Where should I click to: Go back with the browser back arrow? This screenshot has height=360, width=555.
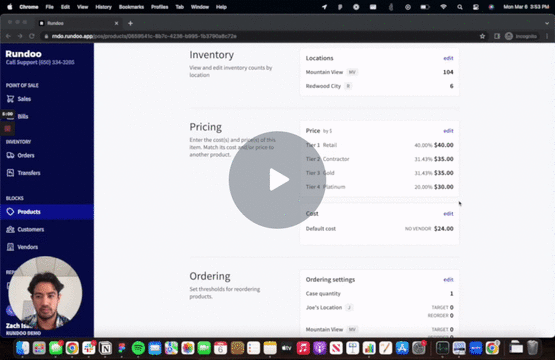(8, 36)
